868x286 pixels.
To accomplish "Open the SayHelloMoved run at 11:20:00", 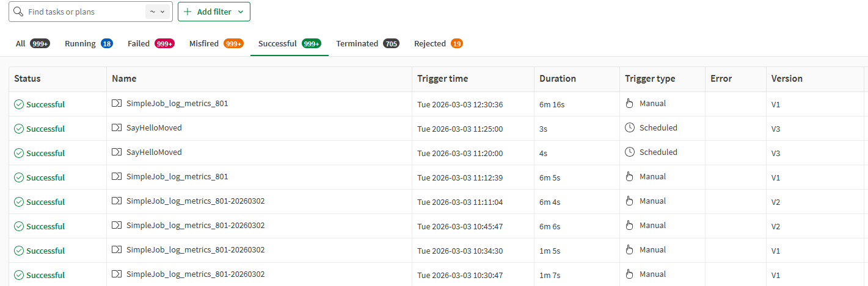I will point(154,152).
